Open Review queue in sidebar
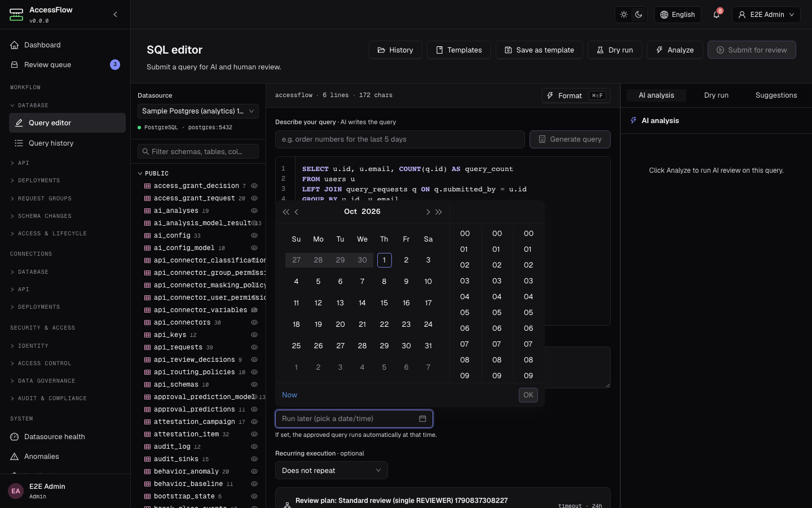Image resolution: width=812 pixels, height=508 pixels. (x=65, y=65)
